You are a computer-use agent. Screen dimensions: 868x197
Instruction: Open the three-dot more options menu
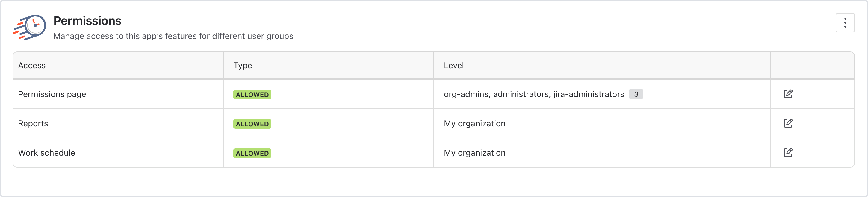[x=845, y=23]
